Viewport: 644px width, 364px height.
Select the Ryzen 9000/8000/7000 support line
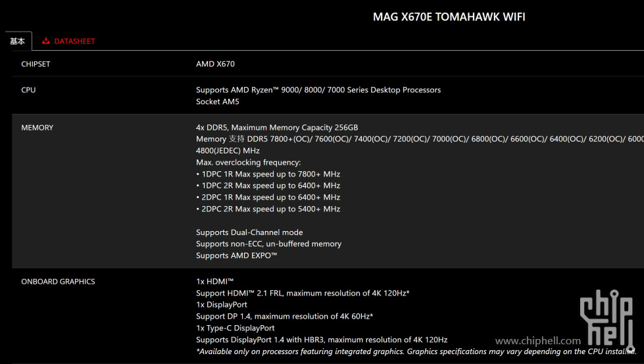point(318,90)
